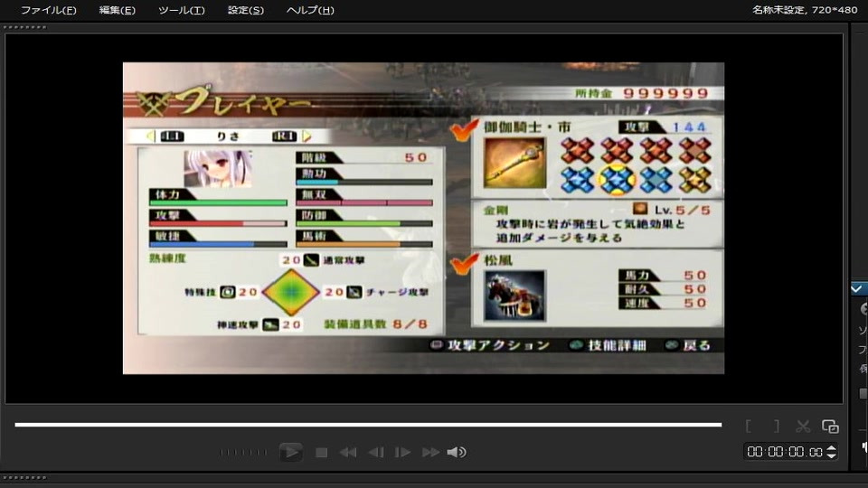Click the left arrow beside L1 in the video
Viewport: 868px width, 488px height.
[151, 136]
